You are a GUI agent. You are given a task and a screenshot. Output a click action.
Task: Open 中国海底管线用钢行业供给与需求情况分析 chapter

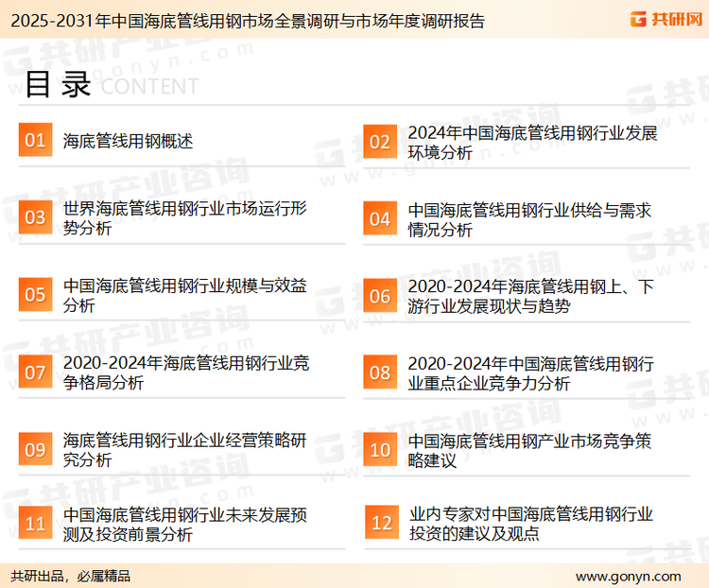[x=529, y=219]
